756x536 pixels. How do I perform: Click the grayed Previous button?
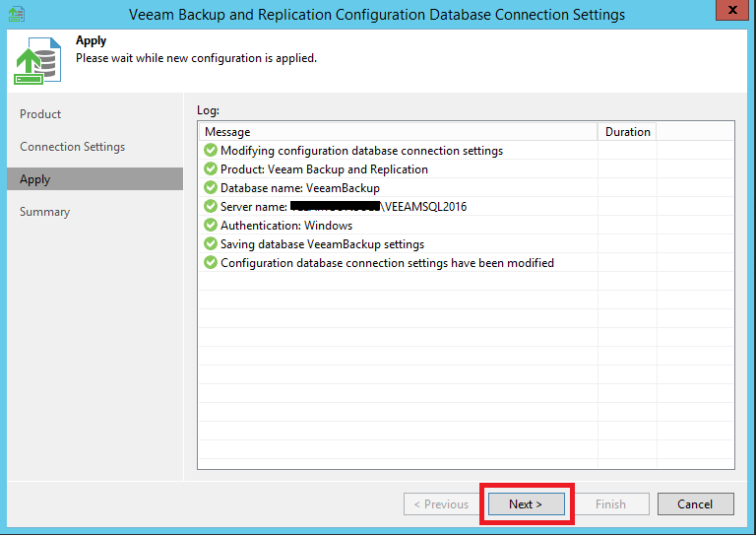[x=442, y=504]
